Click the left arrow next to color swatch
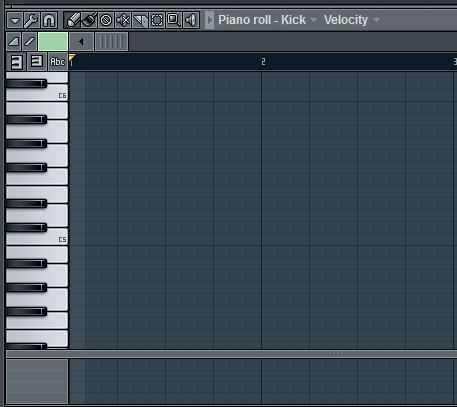The height and width of the screenshot is (407, 457). coord(81,42)
